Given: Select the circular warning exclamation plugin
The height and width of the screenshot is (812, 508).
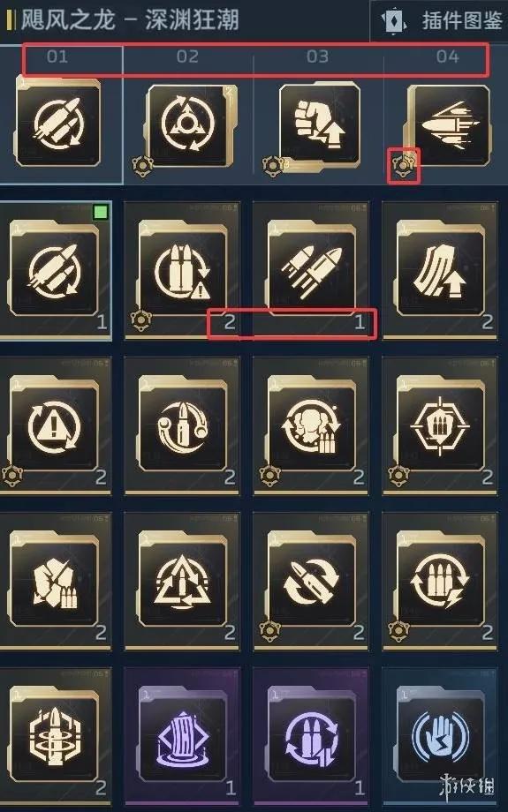Looking at the screenshot, I should click(55, 425).
